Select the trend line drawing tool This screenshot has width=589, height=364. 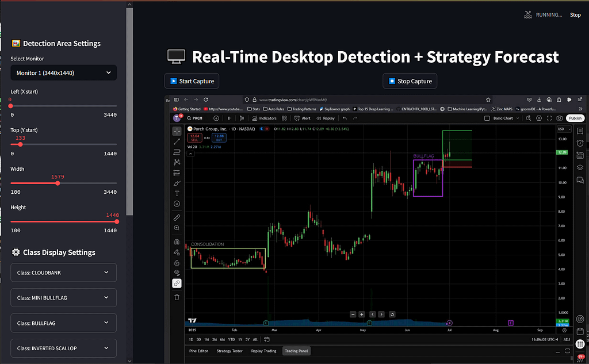tap(177, 141)
